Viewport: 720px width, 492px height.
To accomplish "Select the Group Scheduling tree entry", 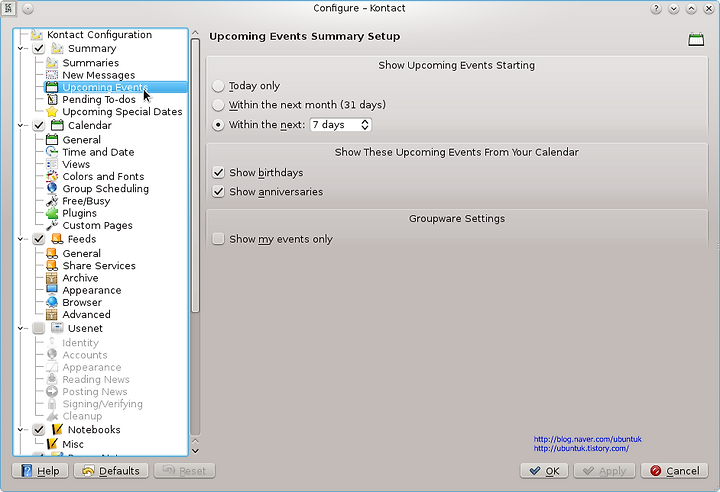I will [106, 188].
